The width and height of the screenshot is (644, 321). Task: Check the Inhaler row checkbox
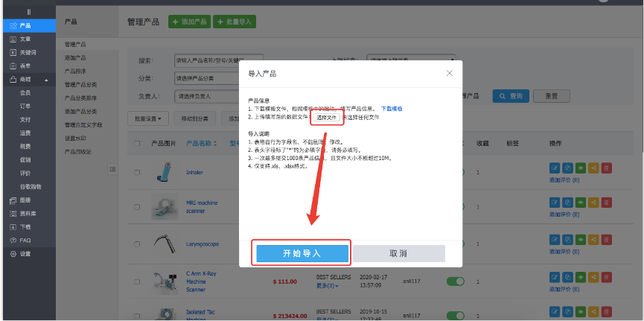136,173
